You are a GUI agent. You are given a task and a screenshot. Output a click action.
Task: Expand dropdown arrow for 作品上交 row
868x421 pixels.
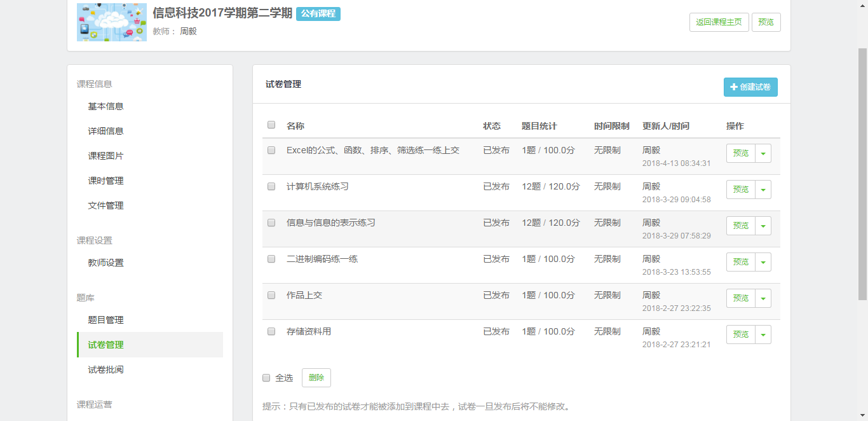[763, 298]
